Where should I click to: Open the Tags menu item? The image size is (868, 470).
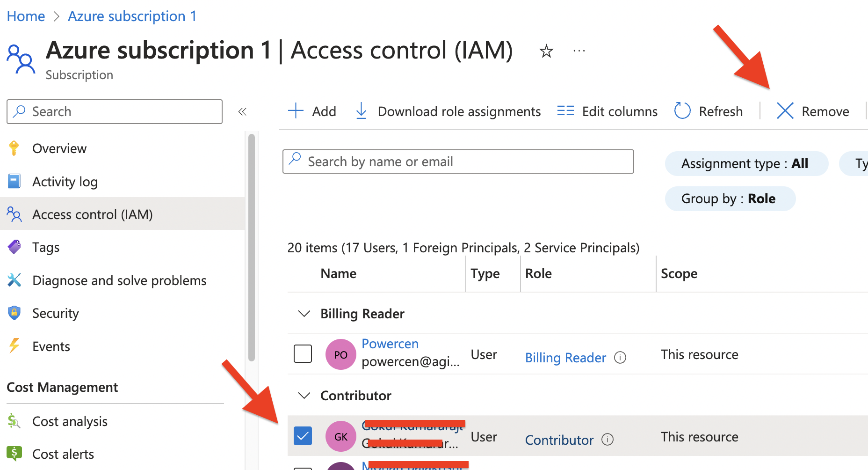click(x=46, y=247)
